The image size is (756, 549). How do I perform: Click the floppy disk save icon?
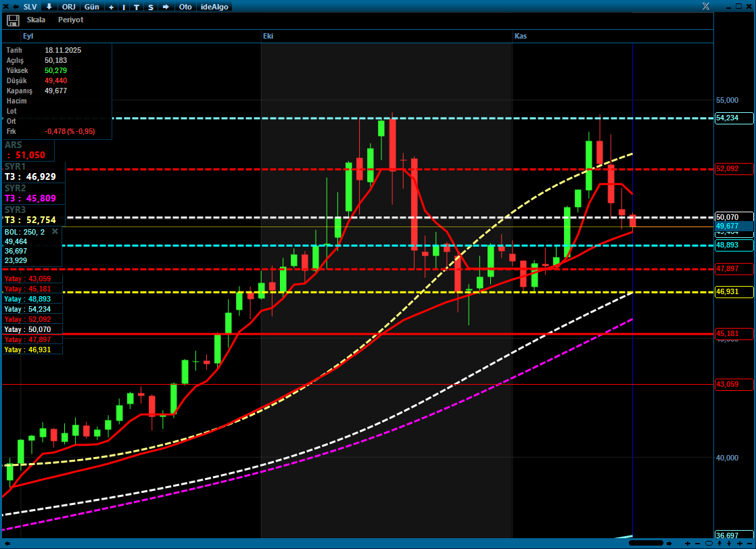click(13, 20)
